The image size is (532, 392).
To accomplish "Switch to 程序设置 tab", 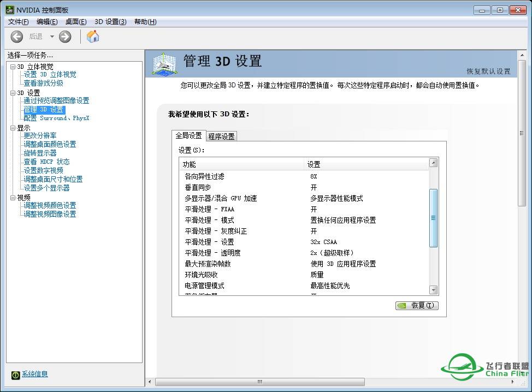I will coord(221,136).
